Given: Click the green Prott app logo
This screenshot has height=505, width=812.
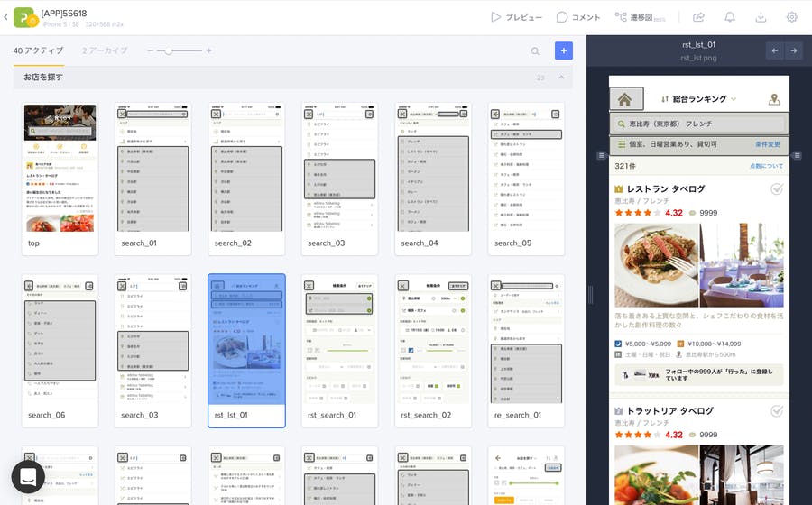Looking at the screenshot, I should 25,17.
